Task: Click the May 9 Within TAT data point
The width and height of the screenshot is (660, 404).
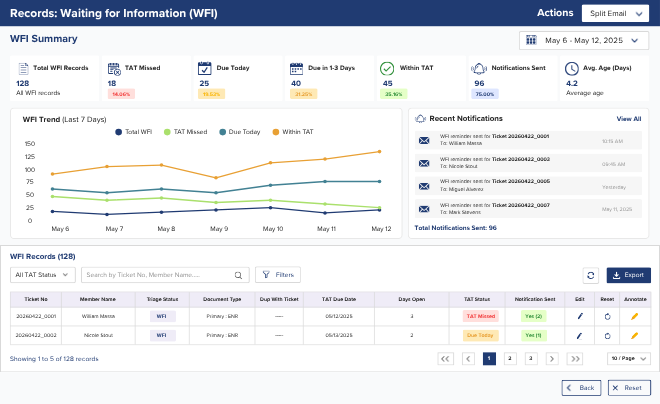Action: point(216,178)
